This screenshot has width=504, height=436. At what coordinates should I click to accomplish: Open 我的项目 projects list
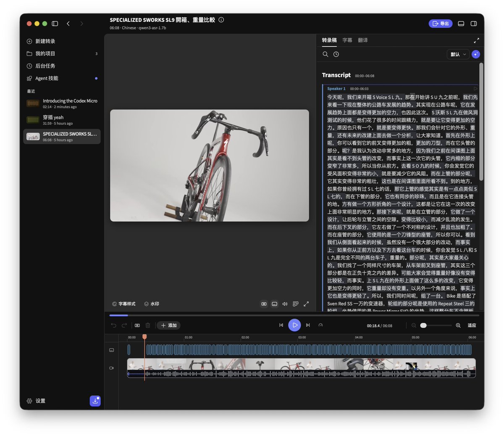62,53
